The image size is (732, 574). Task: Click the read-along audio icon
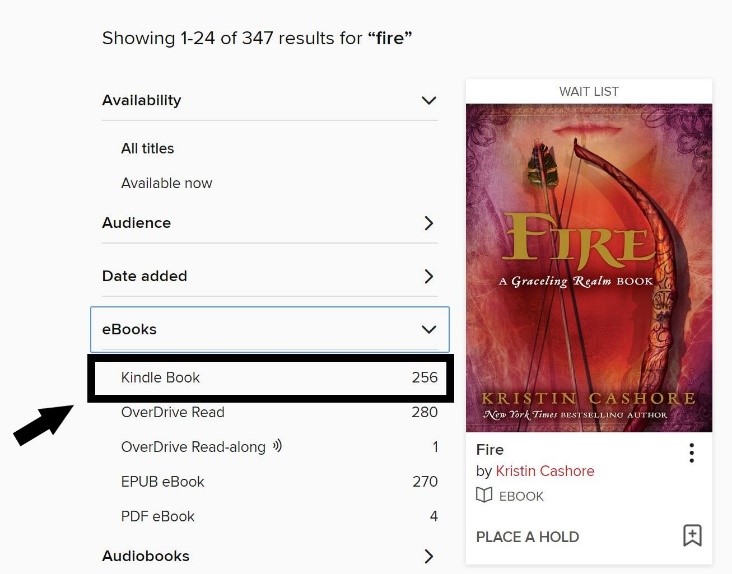[x=277, y=446]
